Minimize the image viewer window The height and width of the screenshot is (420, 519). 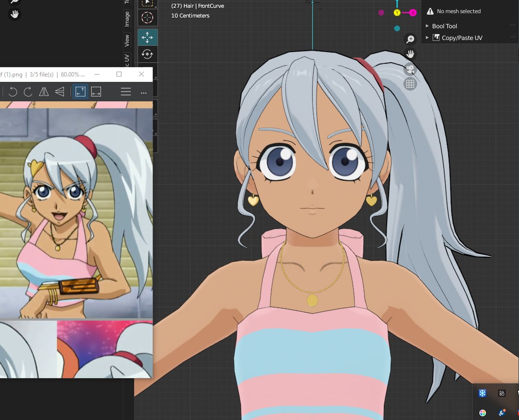click(x=97, y=74)
